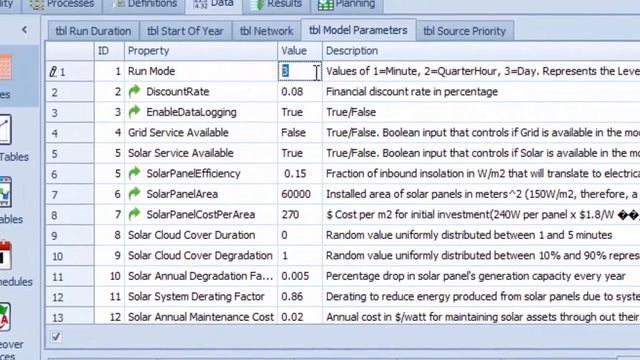Select the Solar Cloud Cover Duration value 0

pyautogui.click(x=284, y=235)
